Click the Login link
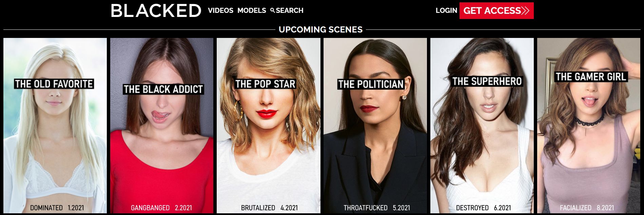644x215 pixels. pos(446,10)
